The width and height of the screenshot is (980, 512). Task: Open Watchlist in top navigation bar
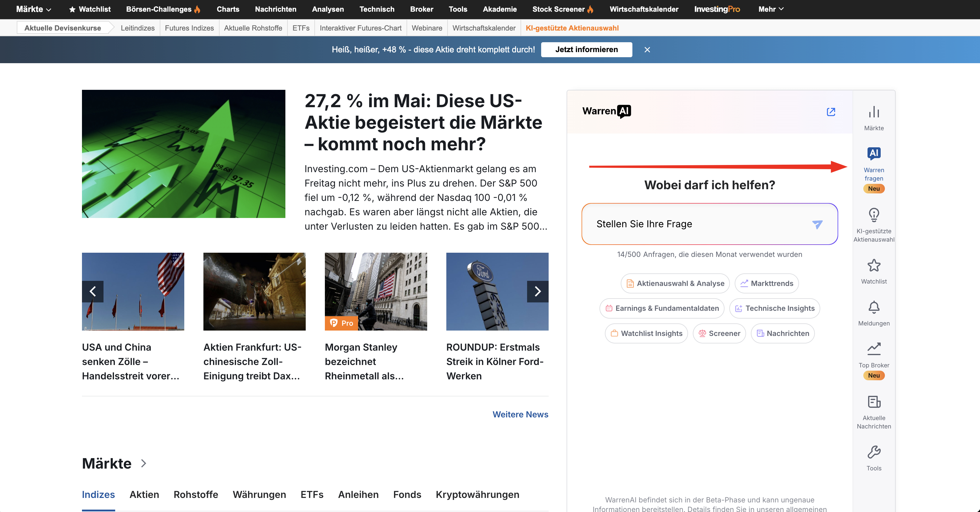pos(90,9)
